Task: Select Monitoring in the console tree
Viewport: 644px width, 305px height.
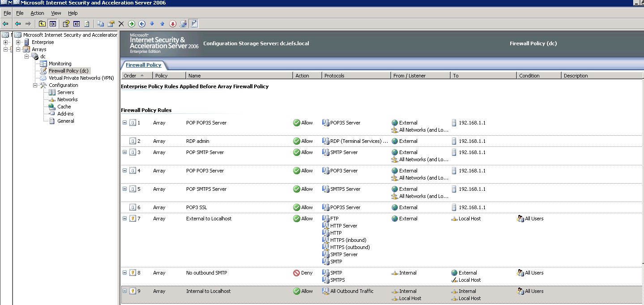Action: coord(60,64)
